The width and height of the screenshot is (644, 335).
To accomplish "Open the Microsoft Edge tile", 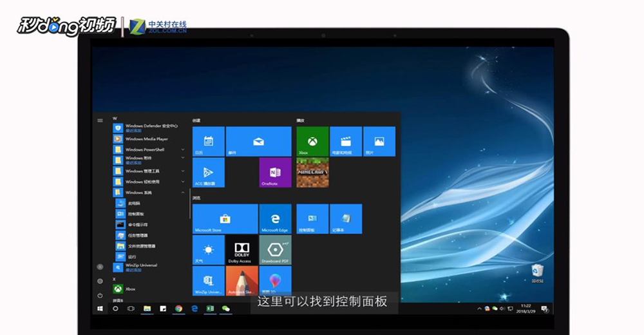I will (275, 218).
